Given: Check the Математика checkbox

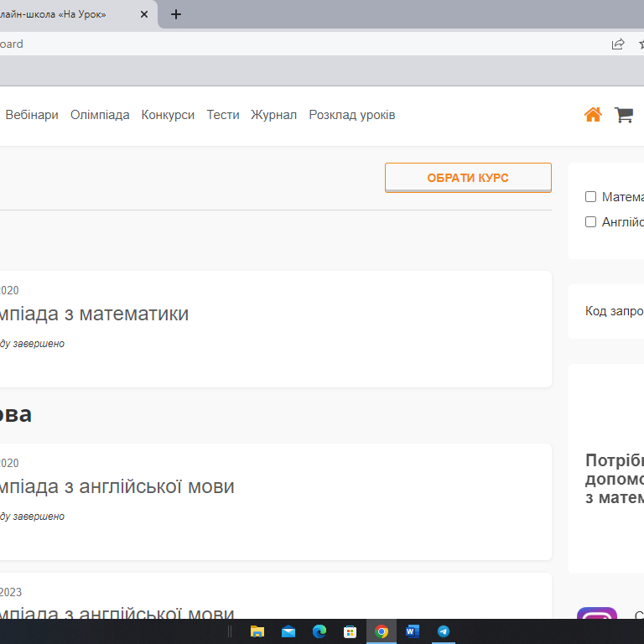Looking at the screenshot, I should click(x=590, y=197).
